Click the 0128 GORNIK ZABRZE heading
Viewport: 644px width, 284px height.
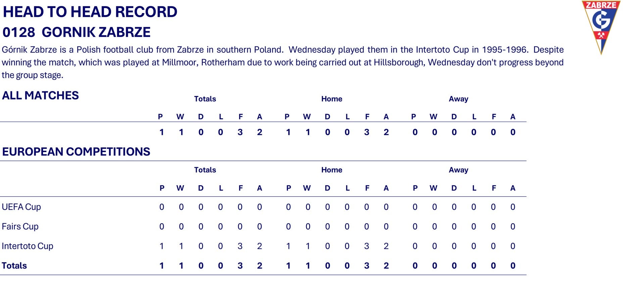pyautogui.click(x=77, y=32)
